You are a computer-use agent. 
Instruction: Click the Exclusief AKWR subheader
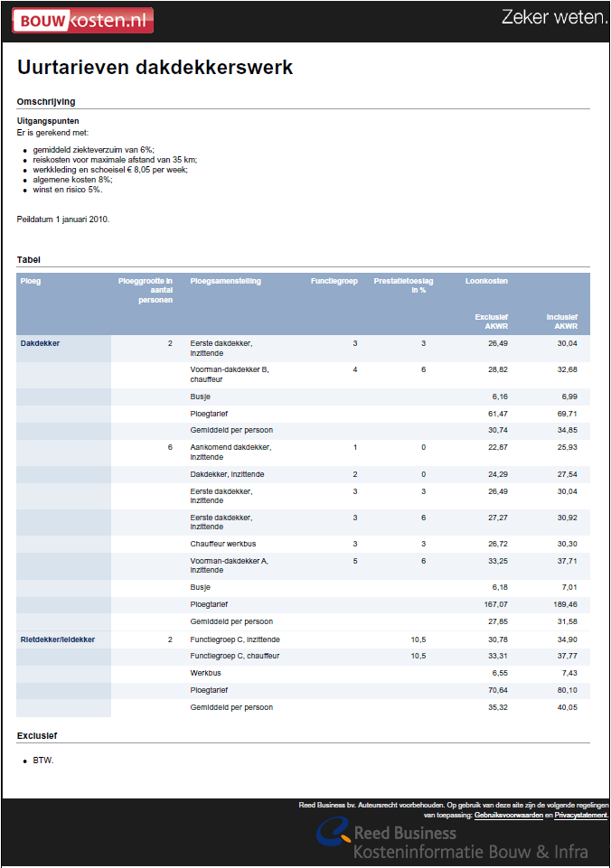[492, 322]
